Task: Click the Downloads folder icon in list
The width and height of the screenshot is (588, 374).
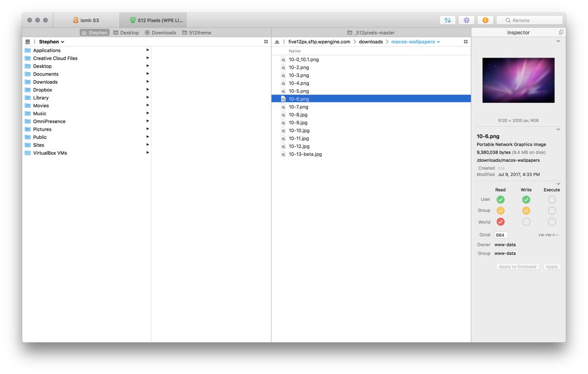Action: [28, 82]
